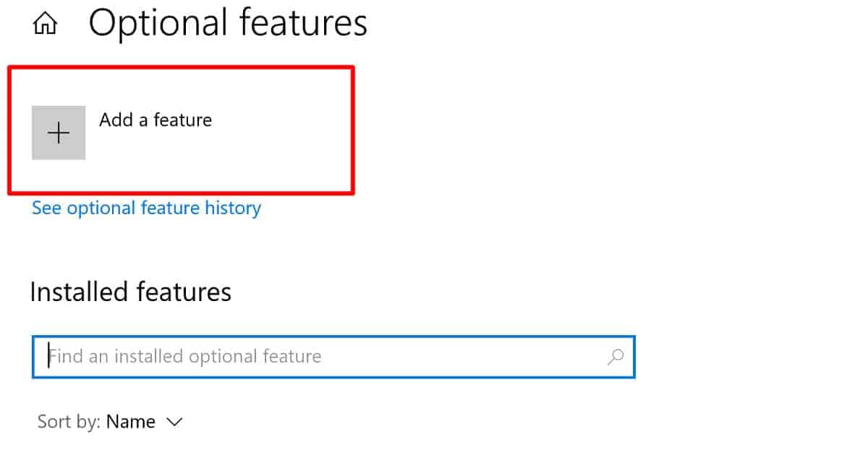868x456 pixels.
Task: Click the "Installed features" heading
Action: [x=131, y=292]
